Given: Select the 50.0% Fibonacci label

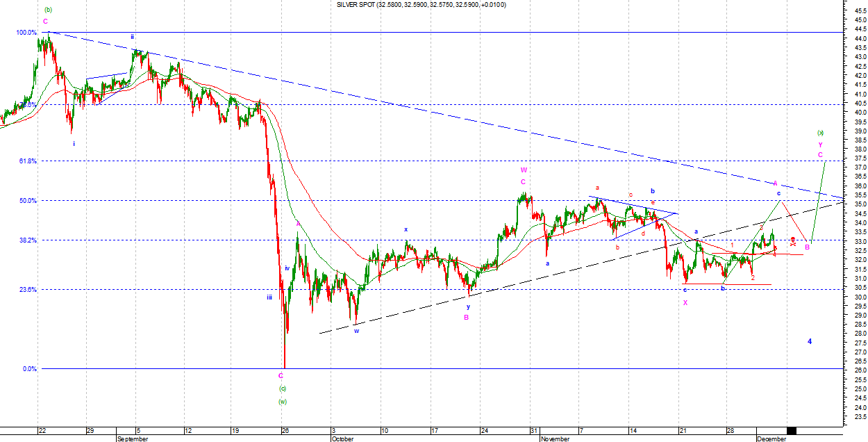Looking at the screenshot, I should pos(27,201).
